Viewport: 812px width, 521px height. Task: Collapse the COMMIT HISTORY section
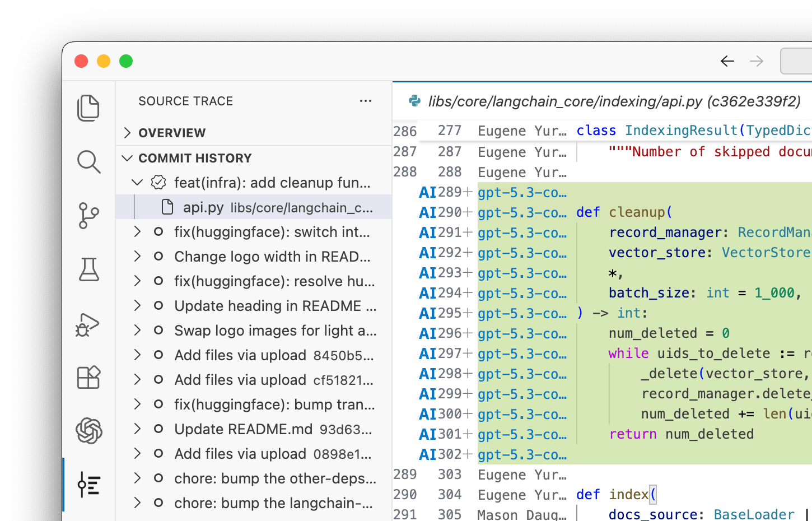click(x=127, y=158)
